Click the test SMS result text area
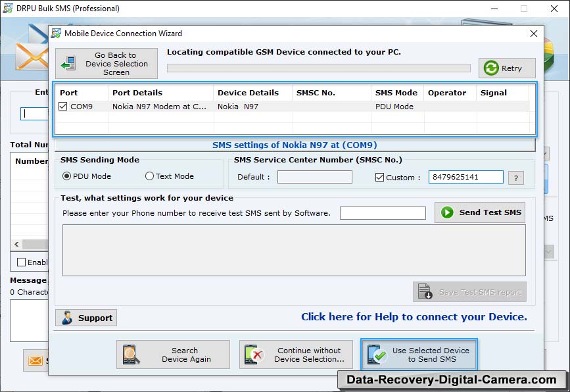 click(294, 250)
